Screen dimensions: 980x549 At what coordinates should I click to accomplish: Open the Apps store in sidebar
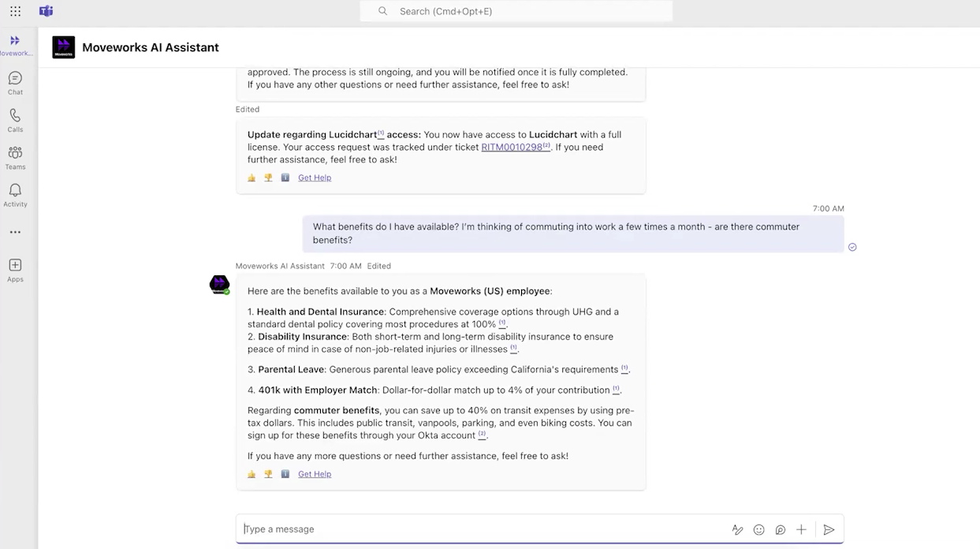15,270
